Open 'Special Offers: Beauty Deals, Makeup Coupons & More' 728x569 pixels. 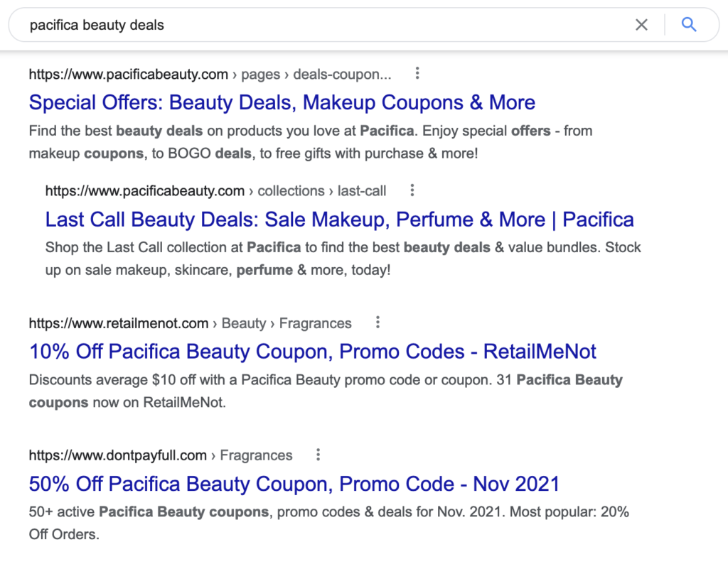(x=282, y=102)
